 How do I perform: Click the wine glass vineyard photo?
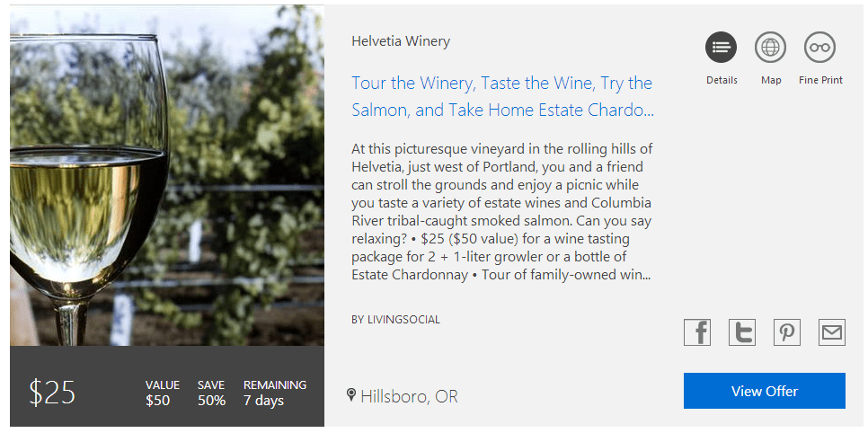[x=167, y=176]
